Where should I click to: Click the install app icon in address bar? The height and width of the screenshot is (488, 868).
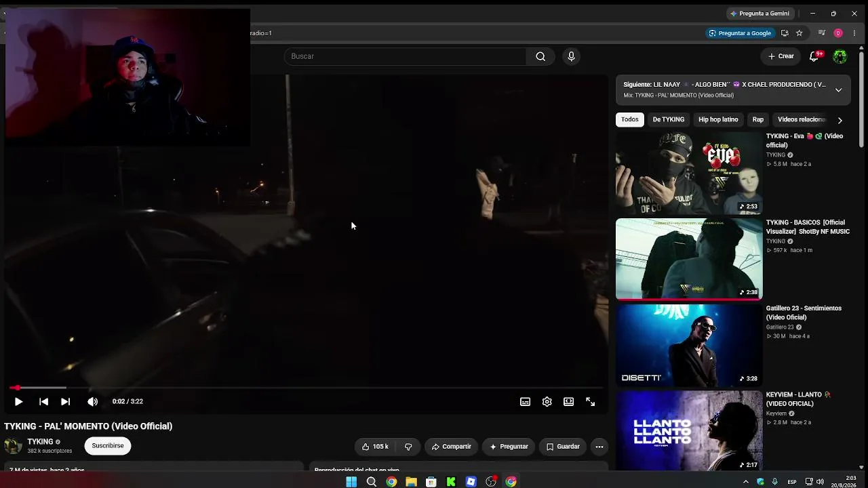[785, 33]
